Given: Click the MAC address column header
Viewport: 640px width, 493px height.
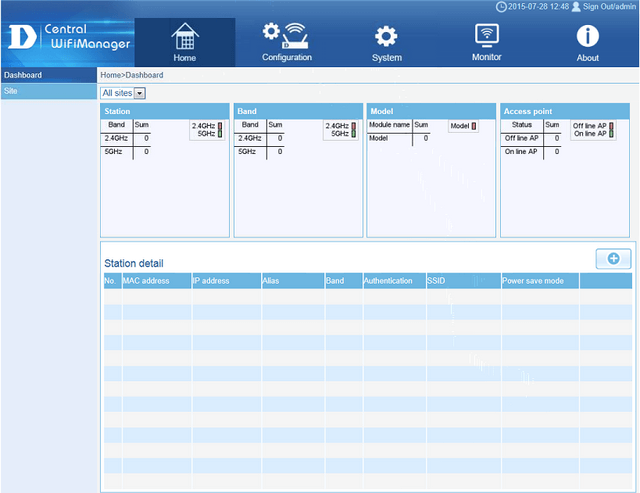Looking at the screenshot, I should coord(146,281).
